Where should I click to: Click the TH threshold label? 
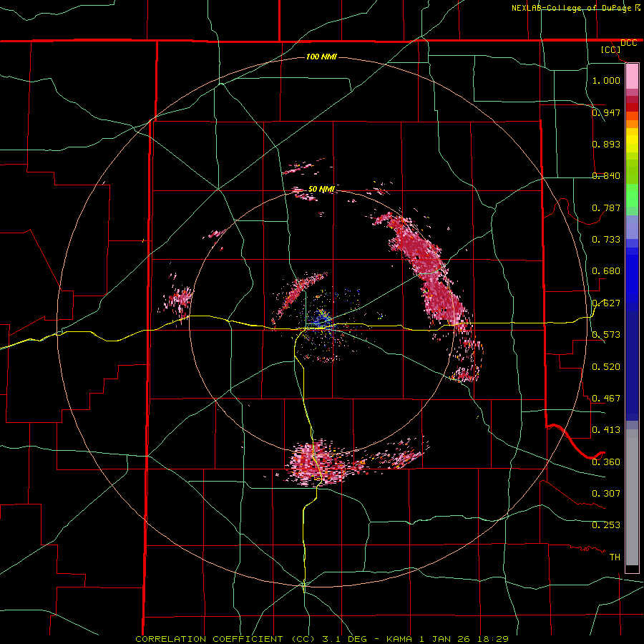pyautogui.click(x=615, y=557)
